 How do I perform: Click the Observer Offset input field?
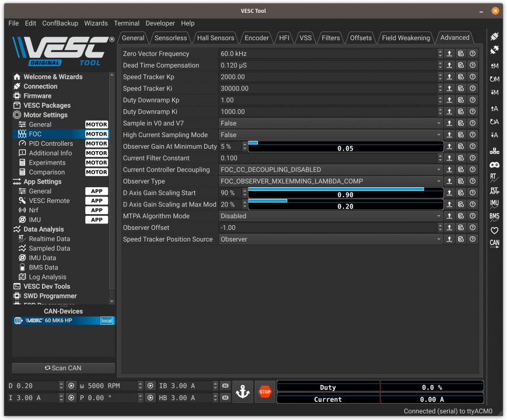[328, 228]
